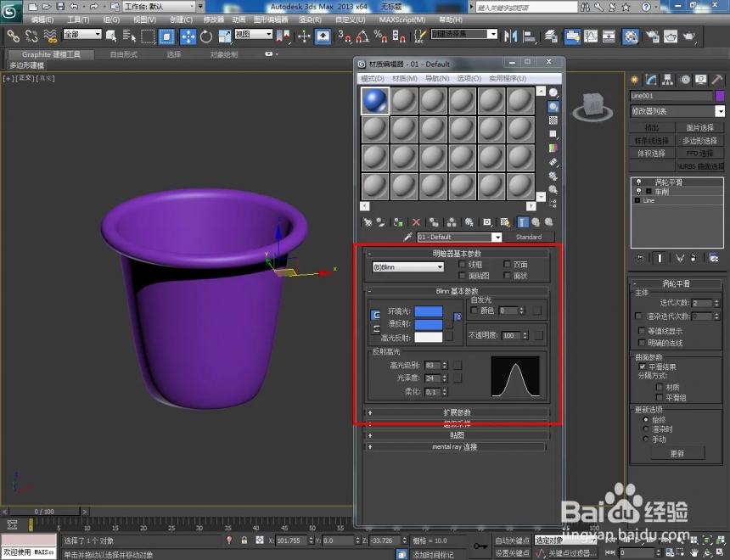This screenshot has width=730, height=560.
Task: Open the Curve Editor icon
Action: pos(591,36)
